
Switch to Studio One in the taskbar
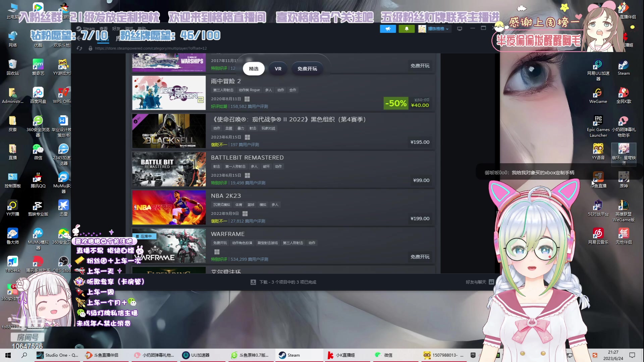point(57,355)
